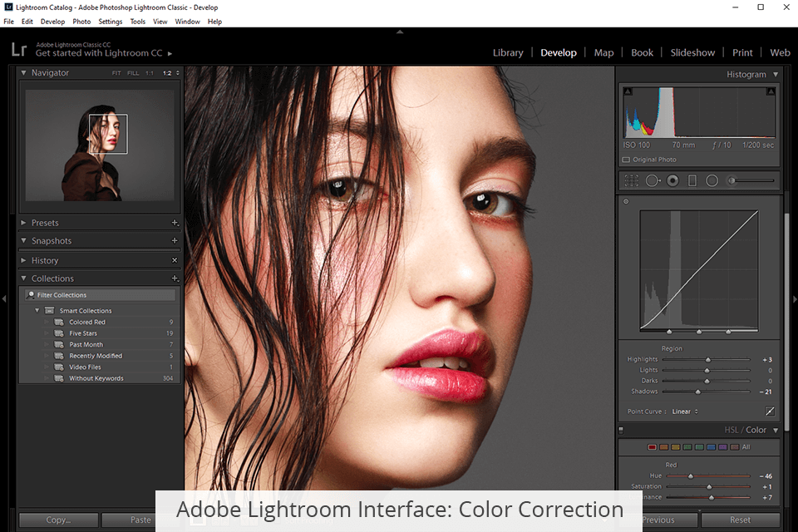Select the Red Eye Correction tool
This screenshot has width=798, height=532.
(672, 180)
